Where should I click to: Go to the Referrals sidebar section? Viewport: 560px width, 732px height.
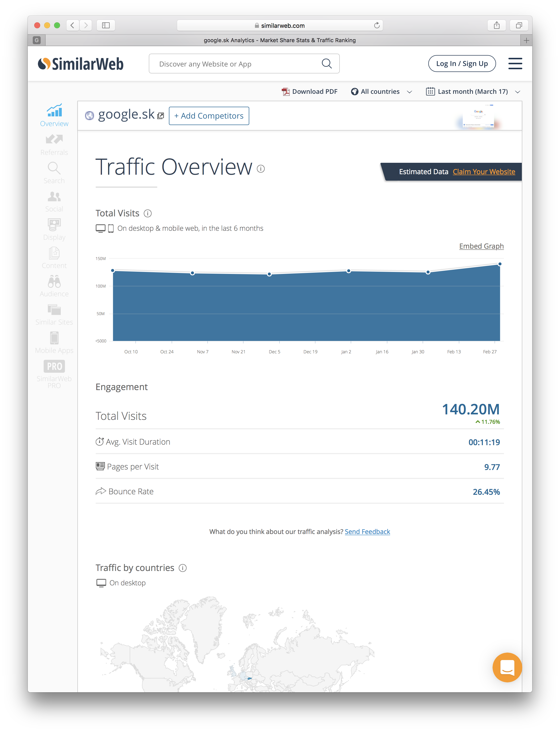[x=54, y=145]
